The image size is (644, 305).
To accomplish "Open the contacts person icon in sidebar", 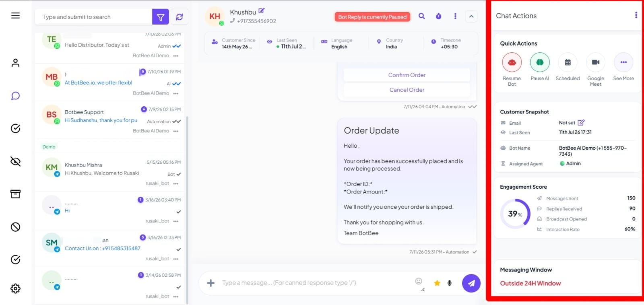I will [15, 63].
